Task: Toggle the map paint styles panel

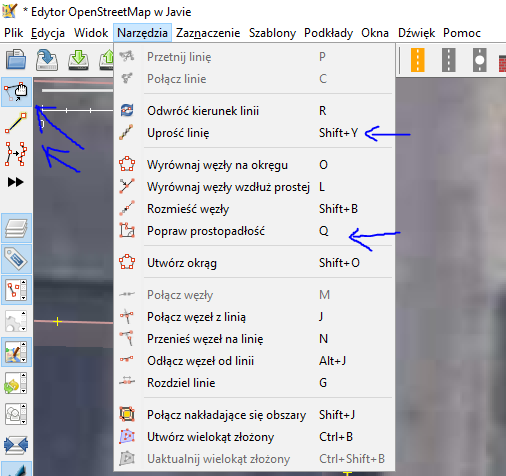Action: 16,352
